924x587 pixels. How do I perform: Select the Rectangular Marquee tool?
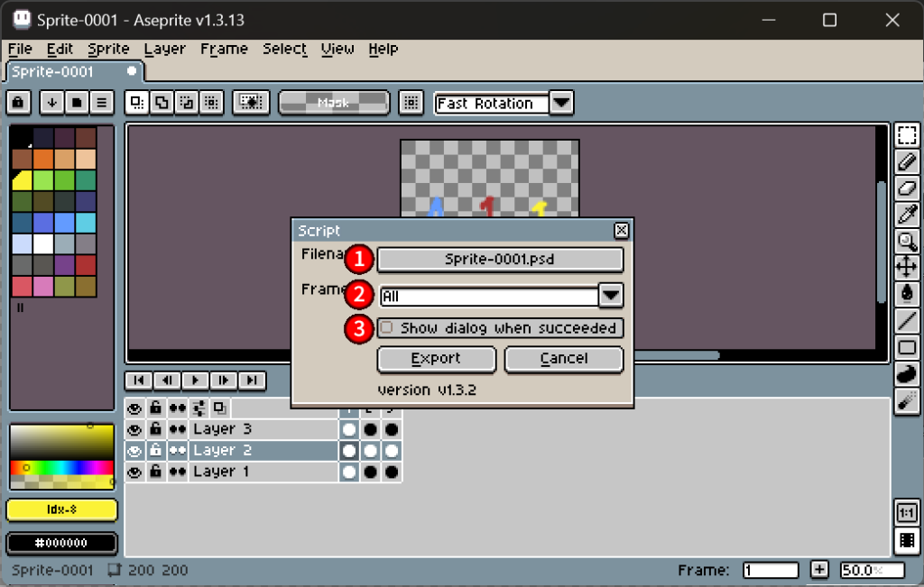click(907, 135)
